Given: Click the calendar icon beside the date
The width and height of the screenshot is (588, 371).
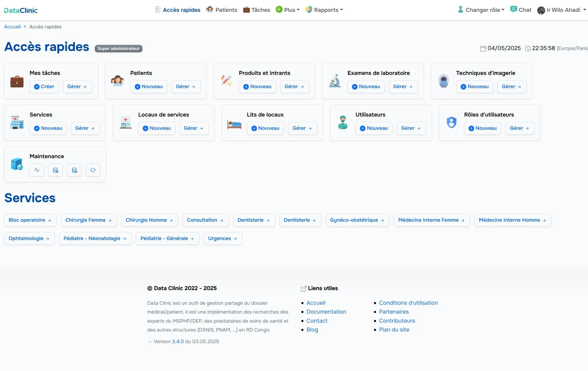Looking at the screenshot, I should 483,48.
